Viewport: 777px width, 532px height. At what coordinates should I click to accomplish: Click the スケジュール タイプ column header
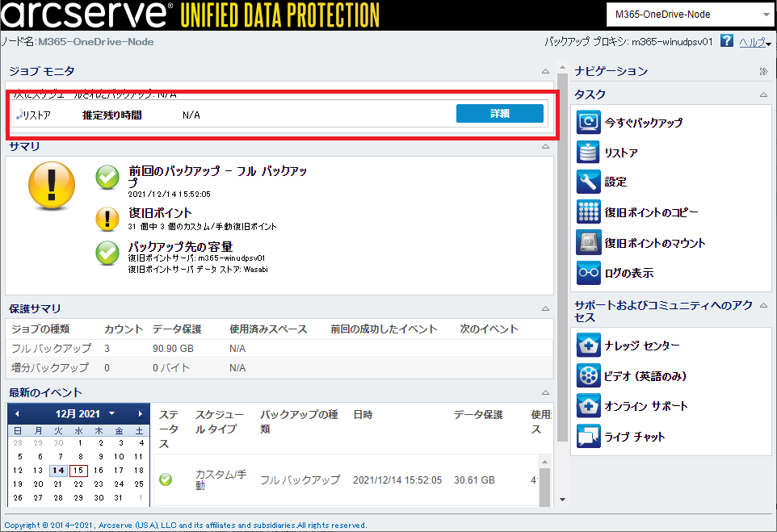click(220, 422)
